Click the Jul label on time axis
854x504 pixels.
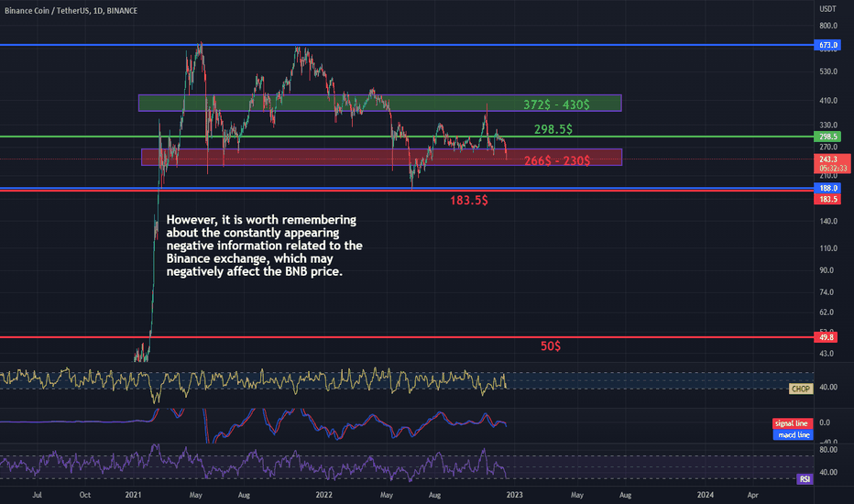(x=37, y=495)
